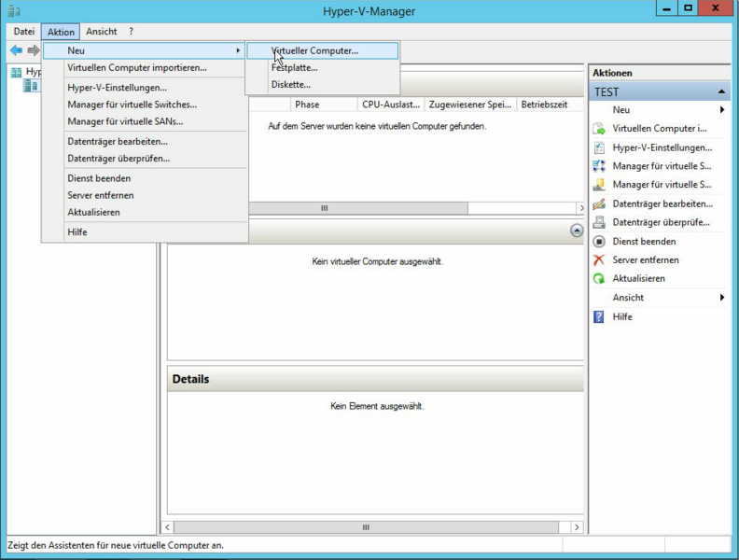Screen dimensions: 739x560
Task: Click the back arrow toolbar icon
Action: (17, 50)
